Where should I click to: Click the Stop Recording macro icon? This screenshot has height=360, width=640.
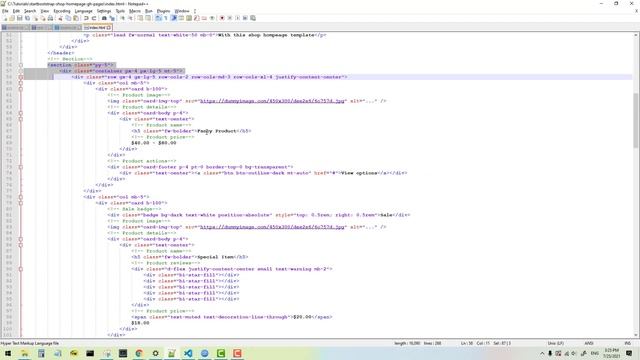(x=230, y=18)
